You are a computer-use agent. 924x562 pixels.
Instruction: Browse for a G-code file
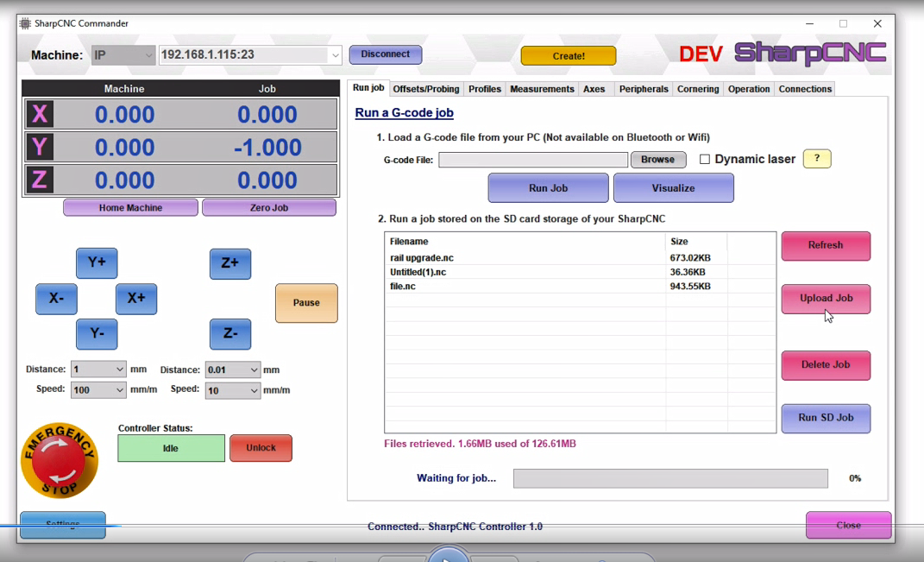(x=658, y=160)
